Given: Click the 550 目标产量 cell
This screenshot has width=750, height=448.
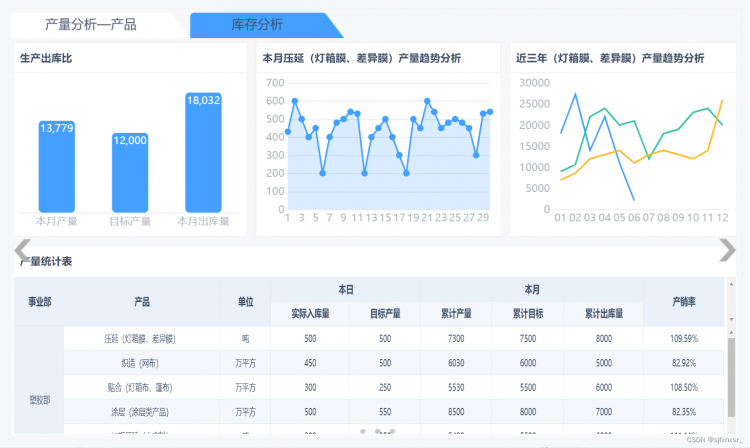Looking at the screenshot, I should pos(385,412).
